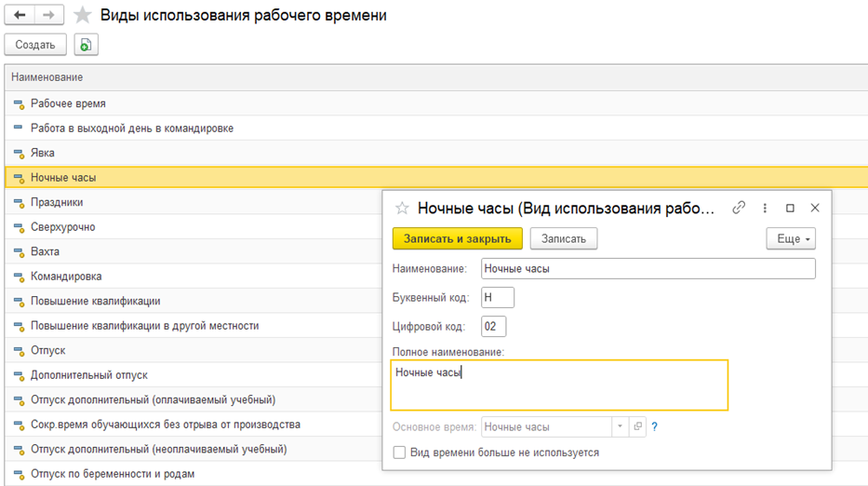Toggle Вид времени больше не используется checkbox

click(399, 452)
